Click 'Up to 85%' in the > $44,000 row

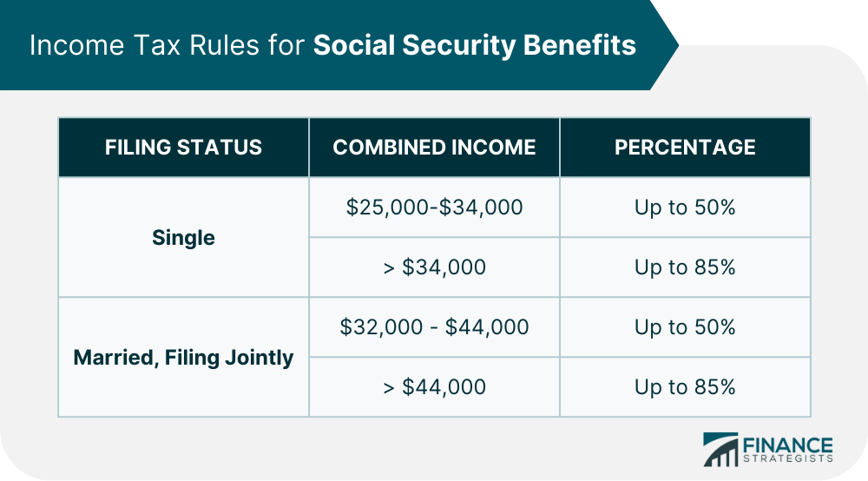point(685,387)
